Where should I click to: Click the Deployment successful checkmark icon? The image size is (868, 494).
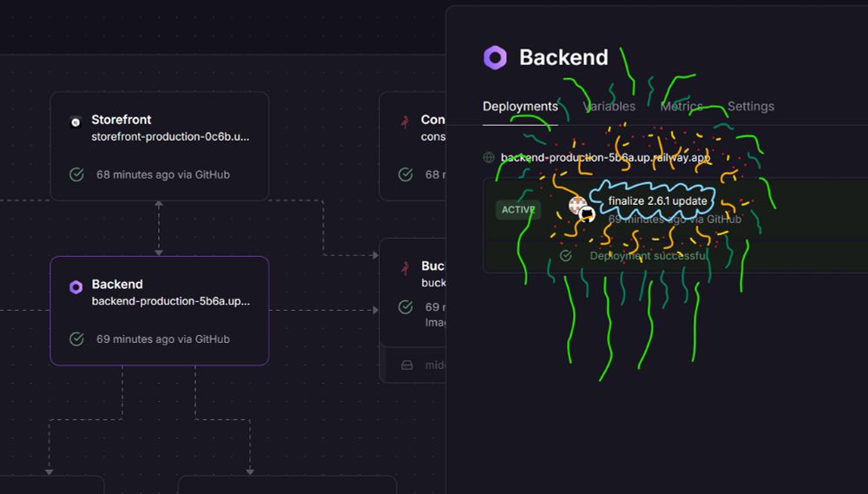(565, 255)
